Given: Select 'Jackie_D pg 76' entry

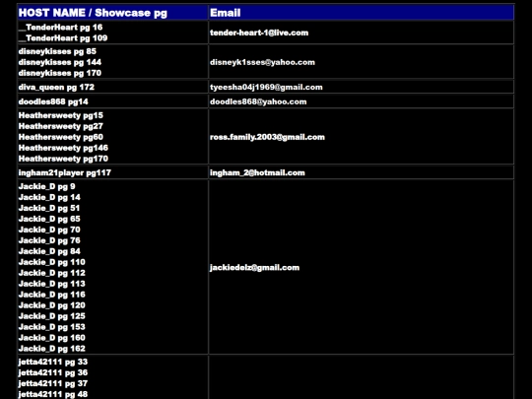Looking at the screenshot, I should click(49, 241).
